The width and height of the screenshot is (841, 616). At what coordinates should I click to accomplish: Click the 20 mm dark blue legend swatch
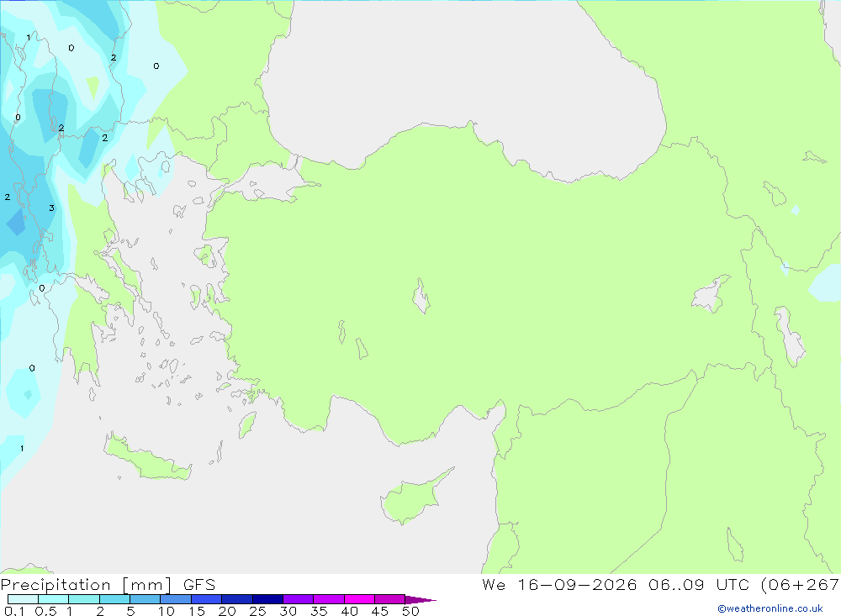pyautogui.click(x=236, y=599)
